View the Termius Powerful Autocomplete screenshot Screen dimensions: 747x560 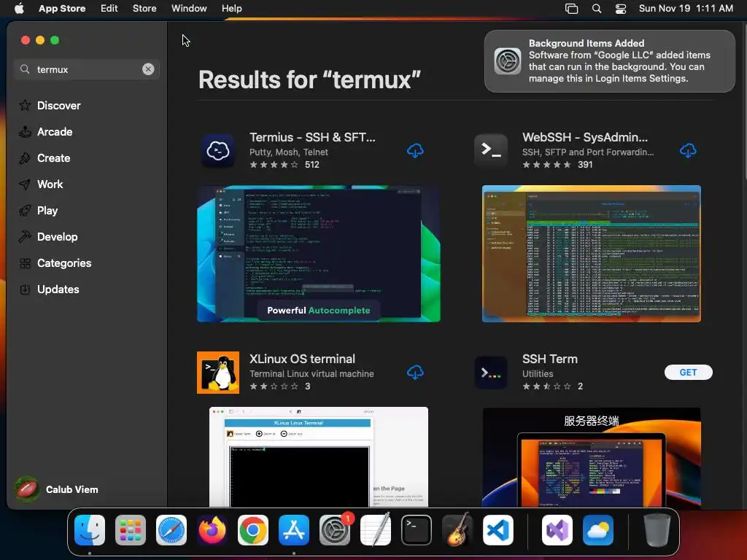click(319, 254)
